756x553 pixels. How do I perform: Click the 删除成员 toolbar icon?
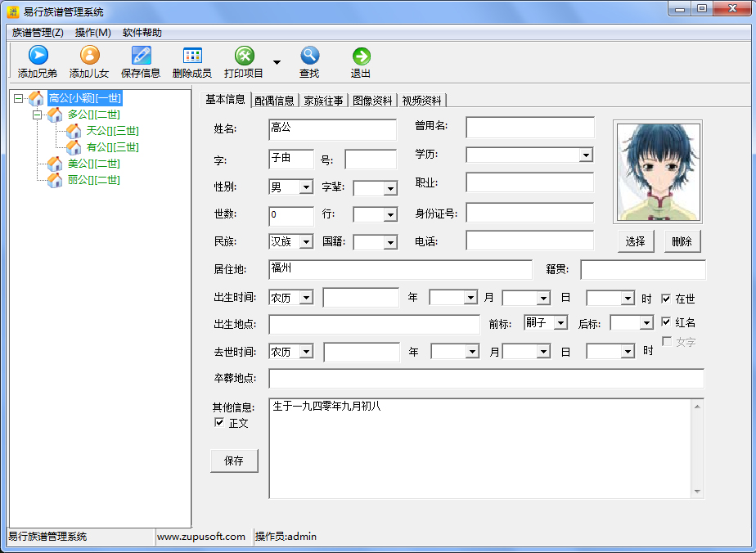pos(192,56)
